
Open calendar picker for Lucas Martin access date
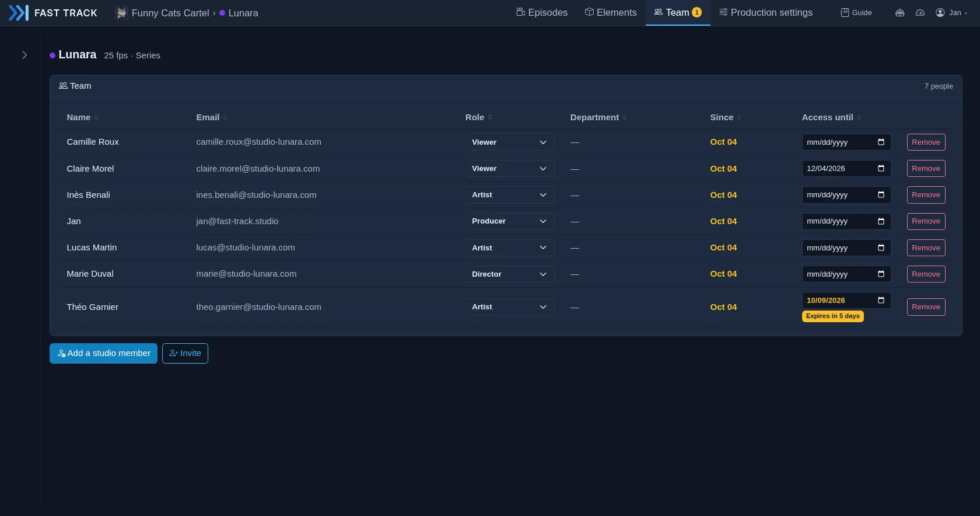[881, 247]
